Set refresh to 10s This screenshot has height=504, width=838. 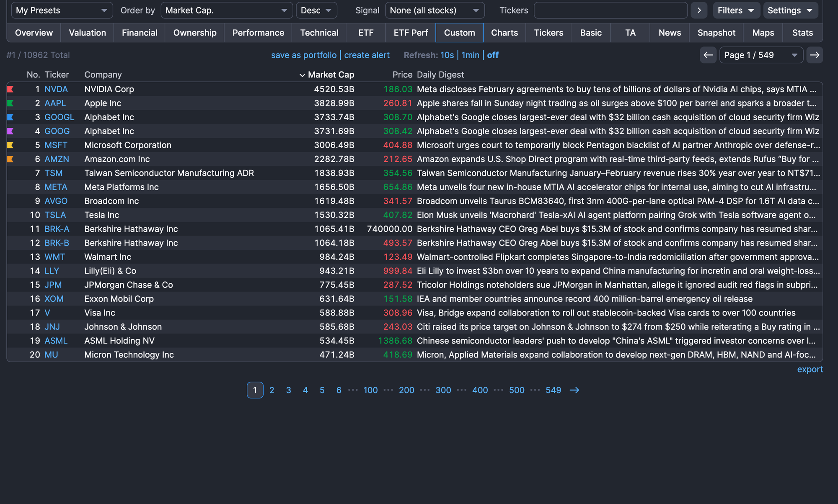[447, 55]
